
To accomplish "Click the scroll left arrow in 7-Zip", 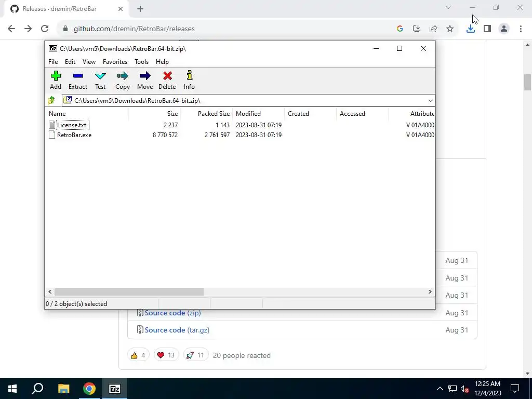I will [x=50, y=292].
